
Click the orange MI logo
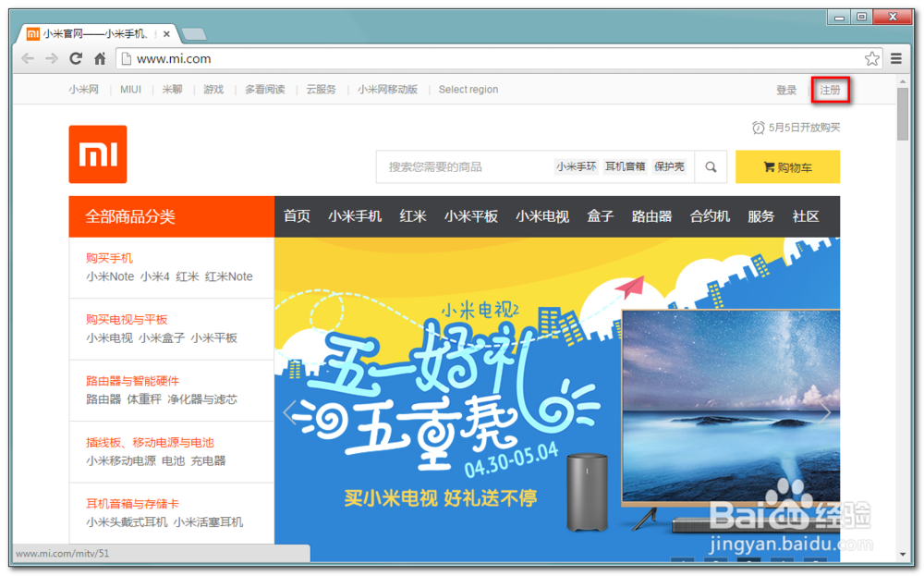tap(98, 154)
